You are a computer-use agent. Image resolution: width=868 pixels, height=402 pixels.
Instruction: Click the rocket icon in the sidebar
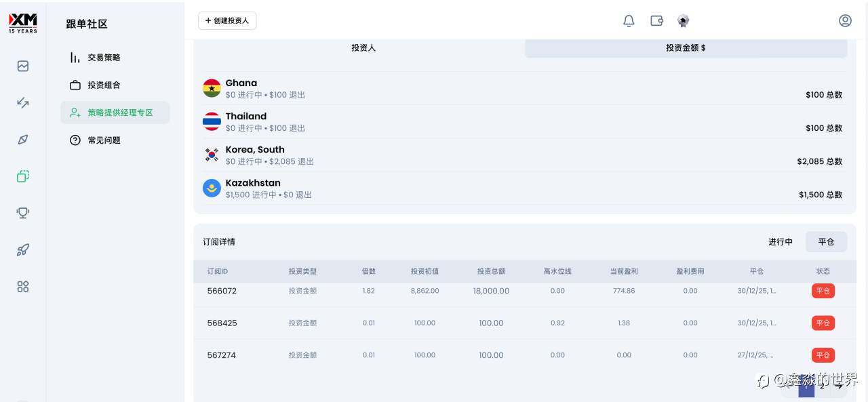click(x=22, y=249)
